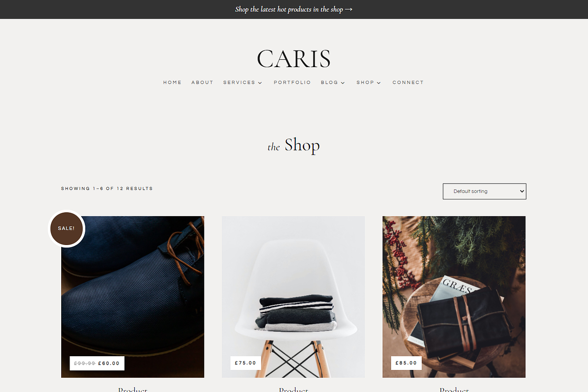
Task: Click the £60.00 sale price tag
Action: 109,363
